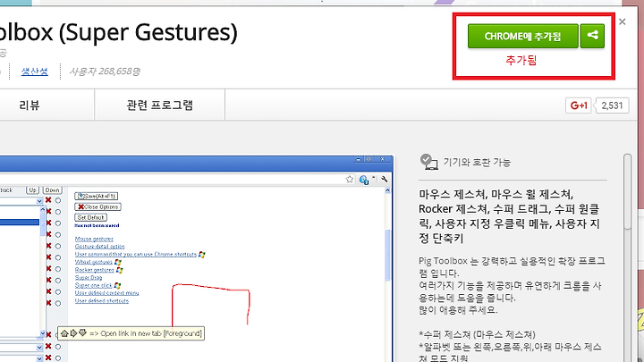Viewport: 644px width, 362px height.
Task: Click the device compatibility checkmark icon
Action: [x=428, y=162]
